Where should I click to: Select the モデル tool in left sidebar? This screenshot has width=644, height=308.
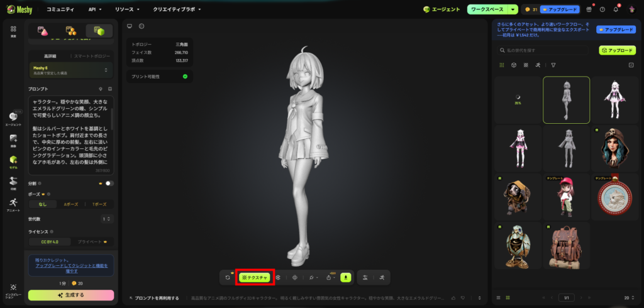(x=13, y=162)
